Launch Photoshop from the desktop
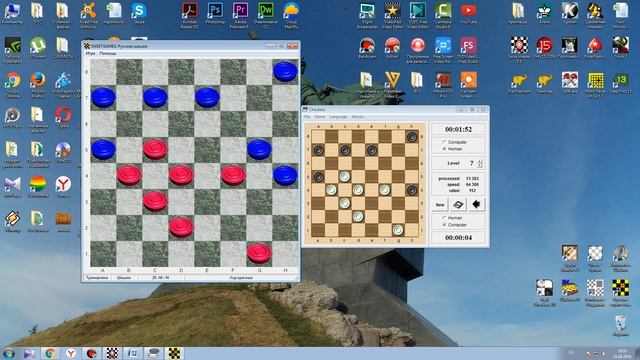 tap(215, 12)
